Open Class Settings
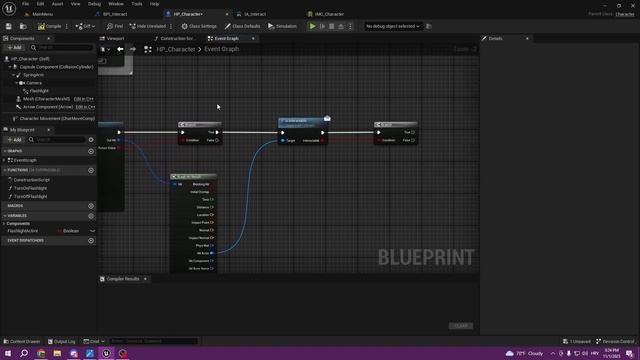The height and width of the screenshot is (360, 640). 199,26
